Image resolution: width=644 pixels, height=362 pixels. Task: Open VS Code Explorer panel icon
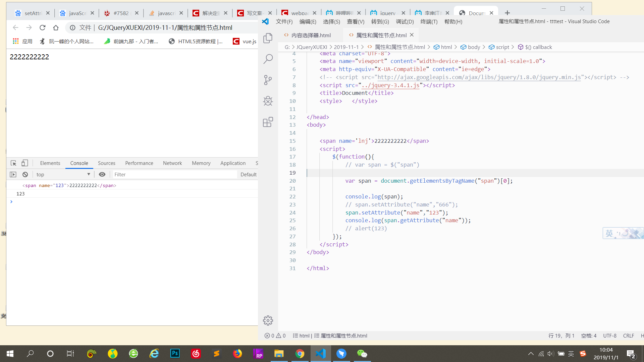coord(268,38)
